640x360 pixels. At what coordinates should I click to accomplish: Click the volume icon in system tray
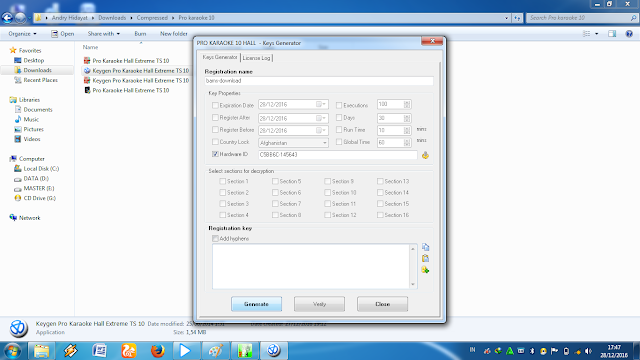[588, 351]
